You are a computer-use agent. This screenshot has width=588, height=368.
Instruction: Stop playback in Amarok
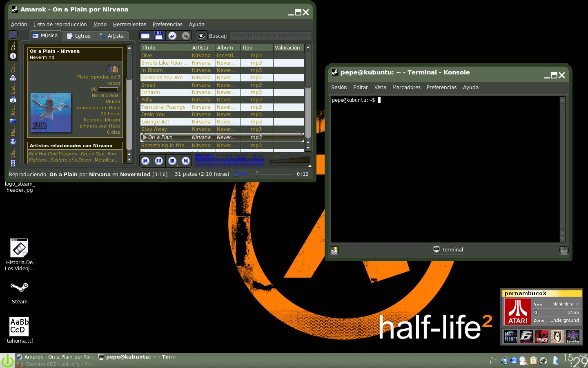click(172, 161)
